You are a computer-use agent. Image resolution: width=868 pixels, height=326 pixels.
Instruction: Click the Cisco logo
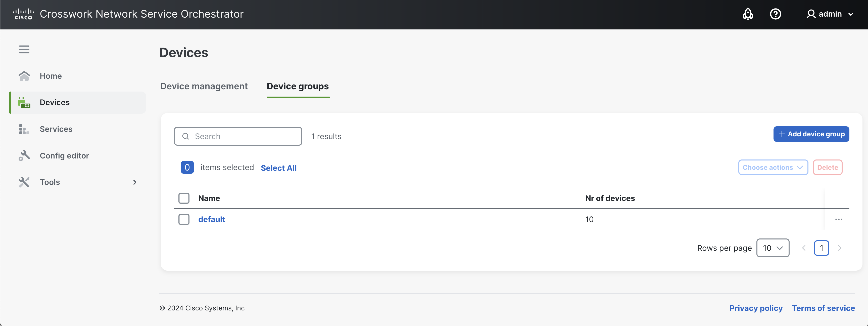tap(23, 14)
